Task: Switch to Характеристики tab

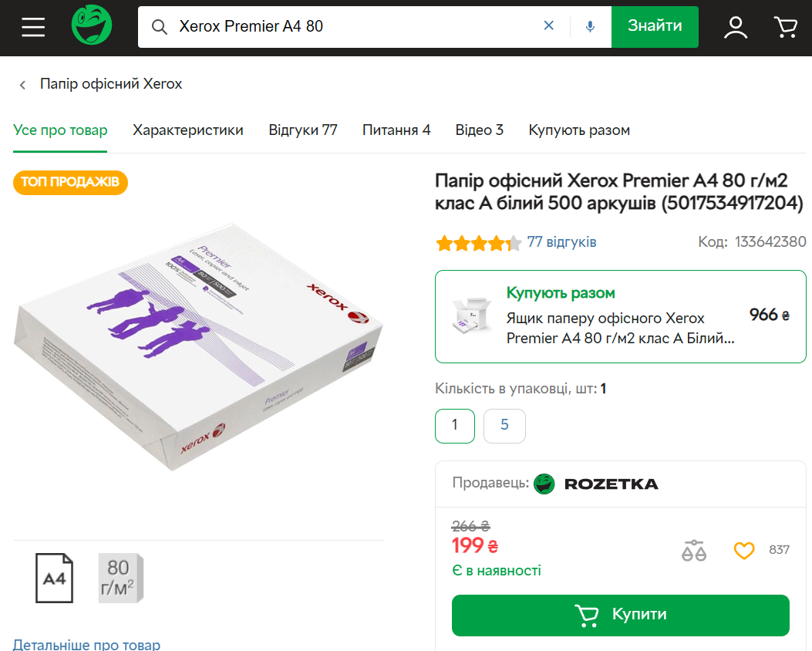Action: click(x=188, y=130)
